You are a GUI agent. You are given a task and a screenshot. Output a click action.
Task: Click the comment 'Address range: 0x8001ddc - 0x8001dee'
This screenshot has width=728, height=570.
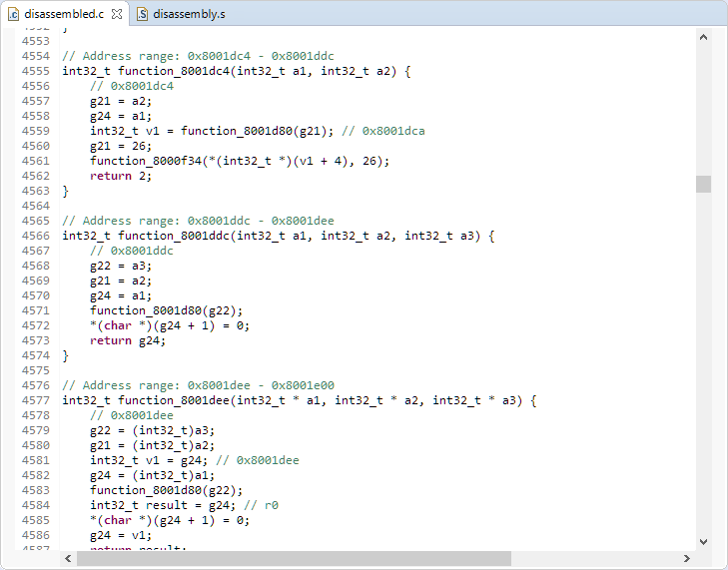tap(199, 221)
